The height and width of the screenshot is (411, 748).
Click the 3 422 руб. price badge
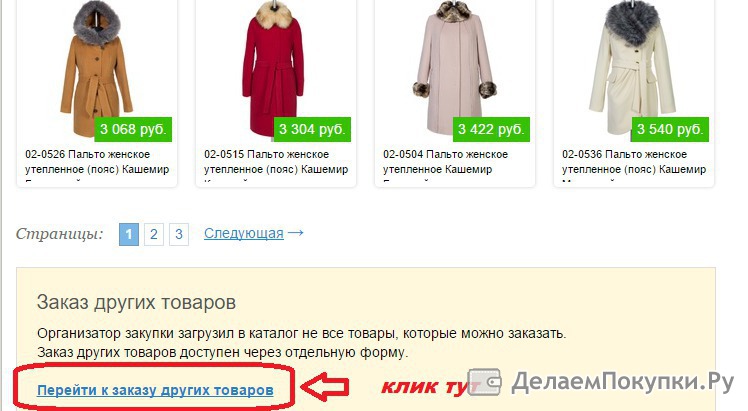[x=491, y=129]
